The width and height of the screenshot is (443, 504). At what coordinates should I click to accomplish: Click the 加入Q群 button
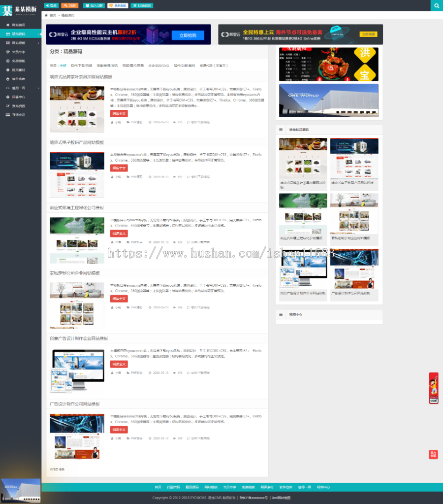(94, 5)
